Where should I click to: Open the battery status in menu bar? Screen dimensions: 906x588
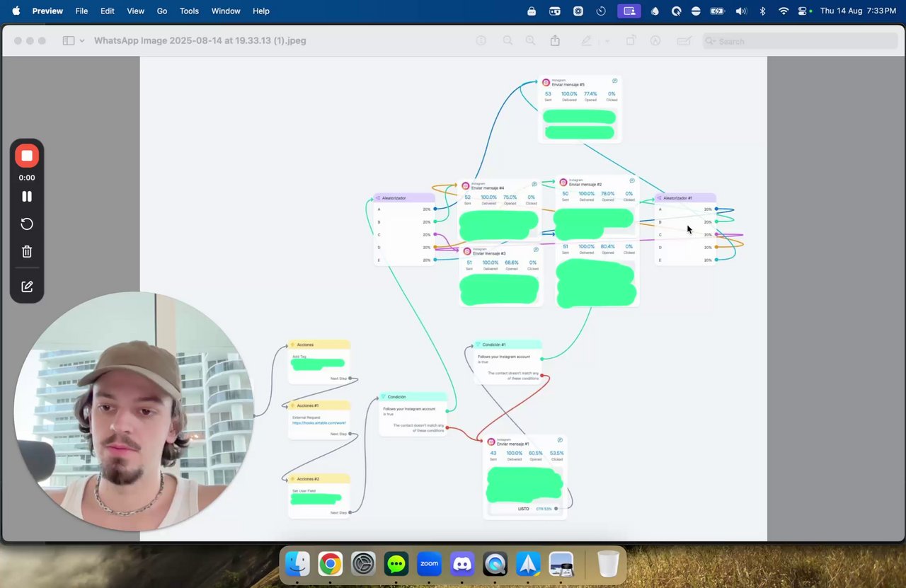click(717, 11)
